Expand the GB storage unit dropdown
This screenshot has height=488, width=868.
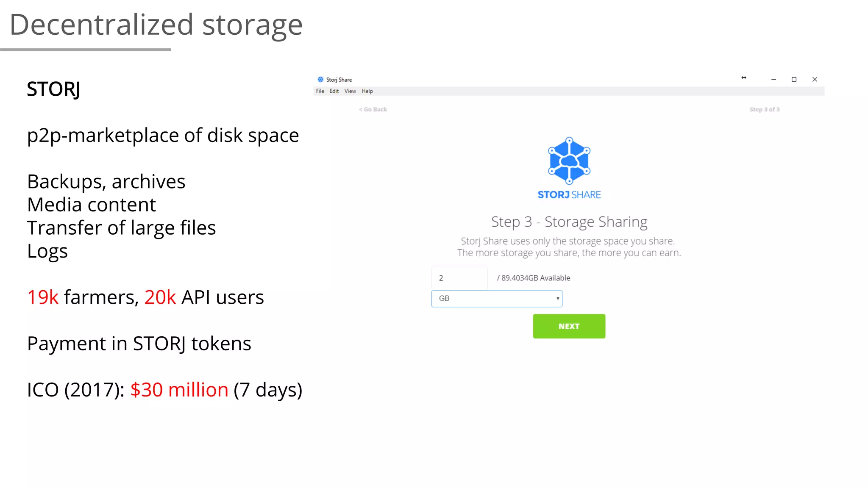[497, 299]
